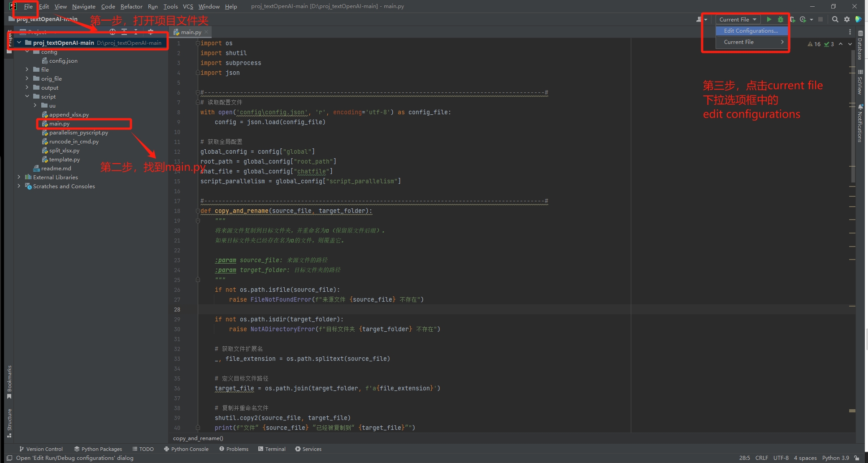The image size is (868, 463).
Task: Open the Tools menu
Action: pos(170,6)
